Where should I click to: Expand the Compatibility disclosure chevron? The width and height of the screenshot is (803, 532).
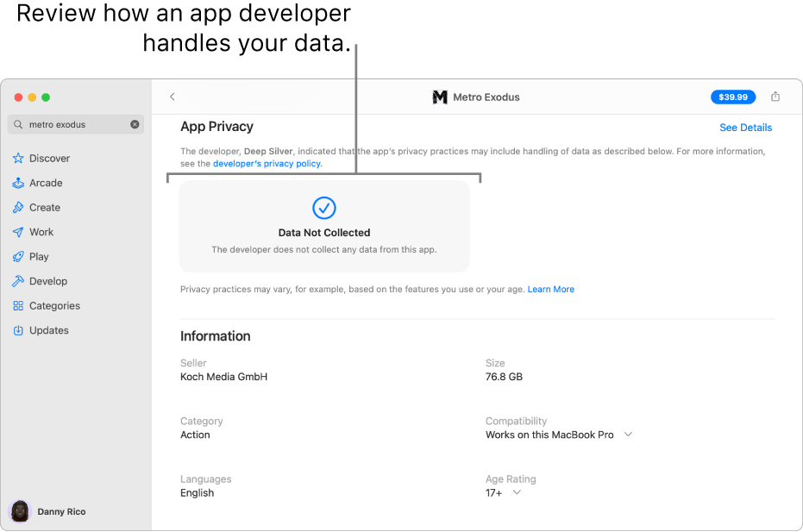pos(629,435)
